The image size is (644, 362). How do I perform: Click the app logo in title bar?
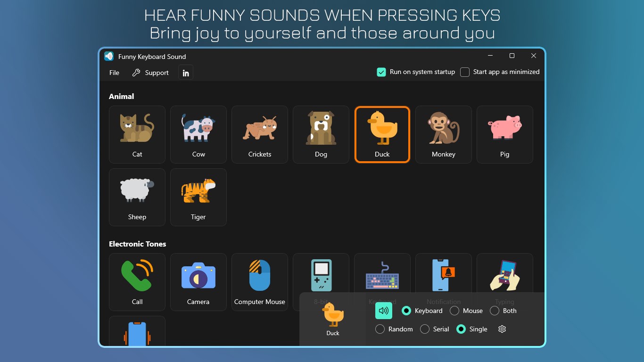tap(109, 56)
